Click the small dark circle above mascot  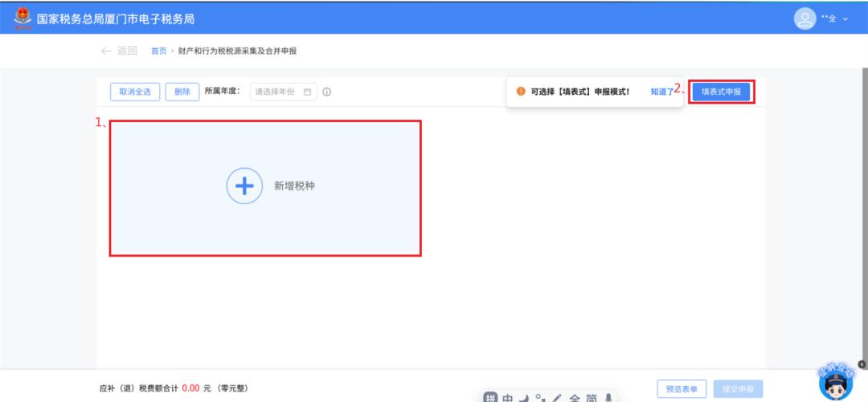862,364
